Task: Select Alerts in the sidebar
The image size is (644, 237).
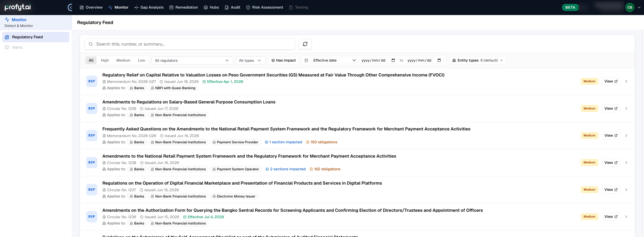Action: pos(36,47)
